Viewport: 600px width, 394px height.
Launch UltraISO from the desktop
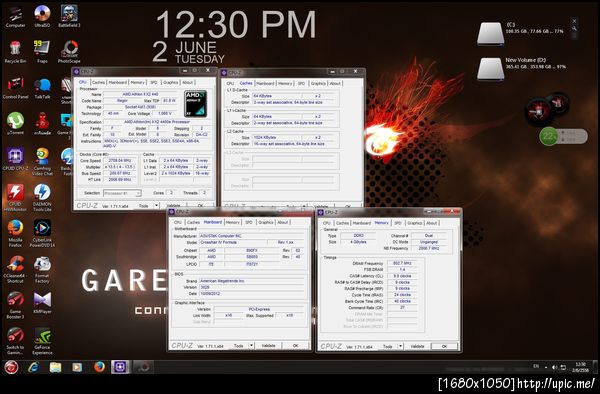[x=42, y=16]
